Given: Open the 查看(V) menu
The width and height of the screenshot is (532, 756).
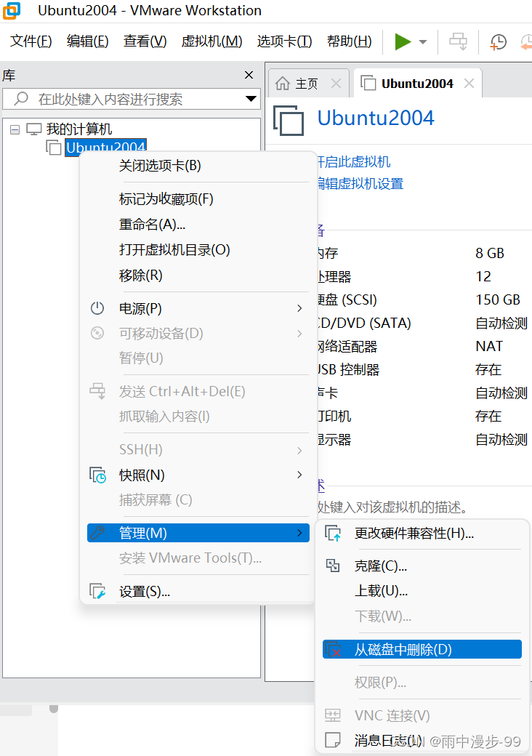Looking at the screenshot, I should pyautogui.click(x=145, y=41).
